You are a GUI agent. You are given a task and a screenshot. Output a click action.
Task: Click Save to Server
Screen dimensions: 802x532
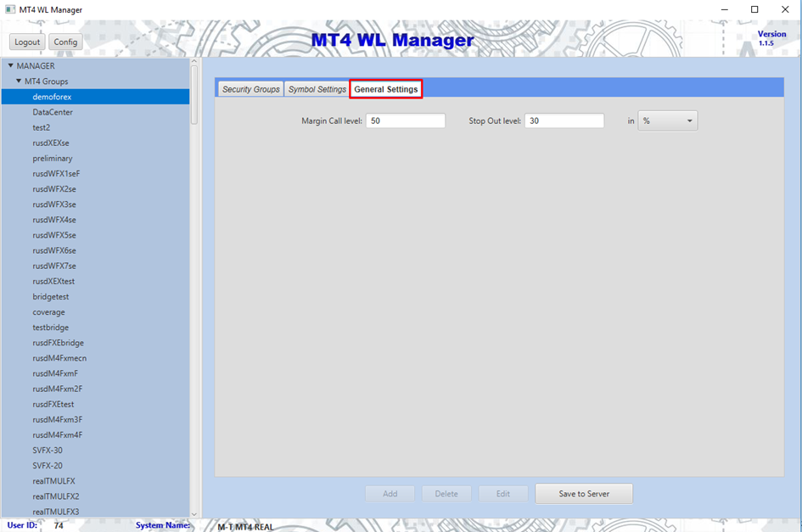[584, 494]
